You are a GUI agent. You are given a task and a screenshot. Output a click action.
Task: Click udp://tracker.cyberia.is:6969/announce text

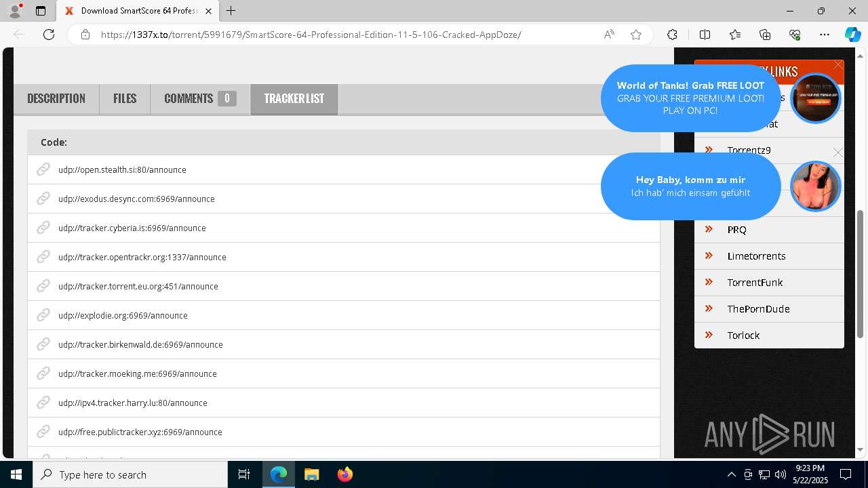(132, 228)
